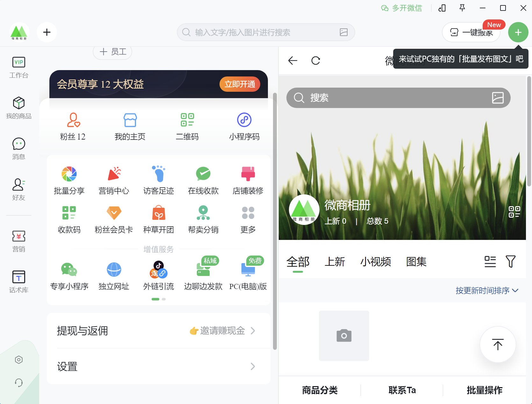Screen dimensions: 532x404
Task: Open 粉丝会员卡 fan membership card
Action: [114, 220]
